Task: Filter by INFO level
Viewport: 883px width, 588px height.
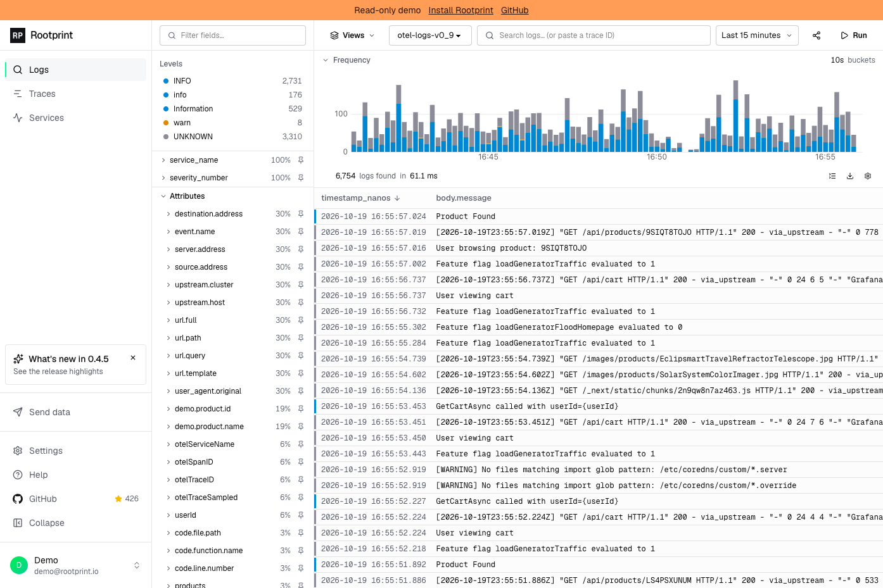Action: (232, 81)
